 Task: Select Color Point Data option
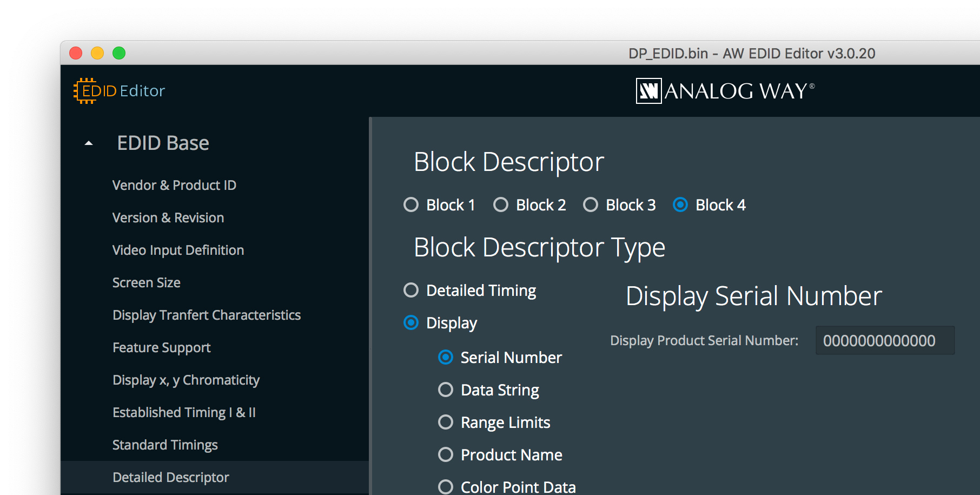point(446,487)
